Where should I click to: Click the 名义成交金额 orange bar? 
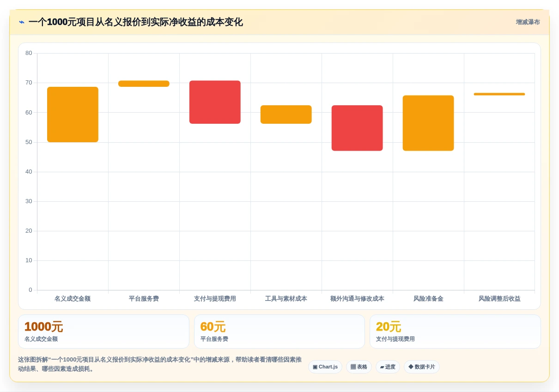(x=73, y=115)
